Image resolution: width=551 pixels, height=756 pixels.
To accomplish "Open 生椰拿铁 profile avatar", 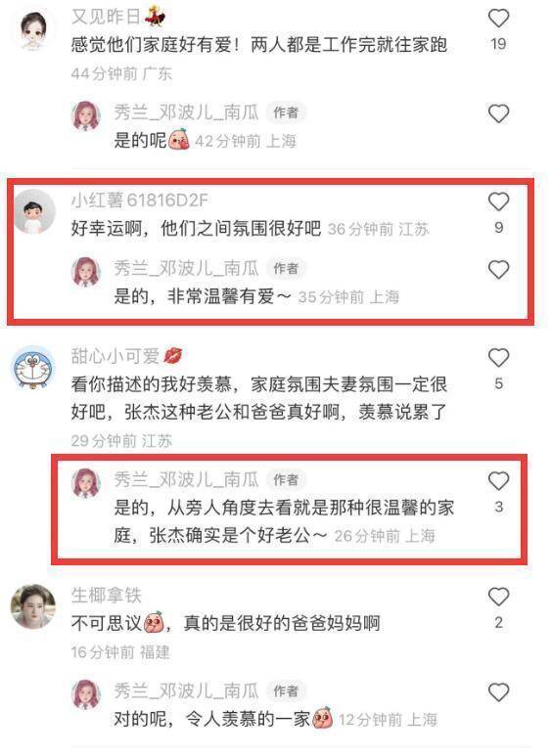I will click(x=34, y=607).
